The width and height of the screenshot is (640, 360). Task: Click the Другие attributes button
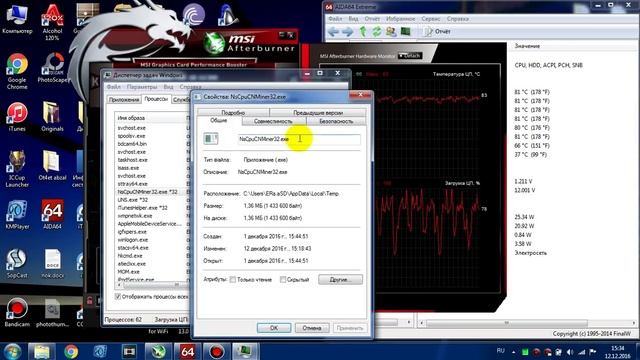(x=340, y=280)
